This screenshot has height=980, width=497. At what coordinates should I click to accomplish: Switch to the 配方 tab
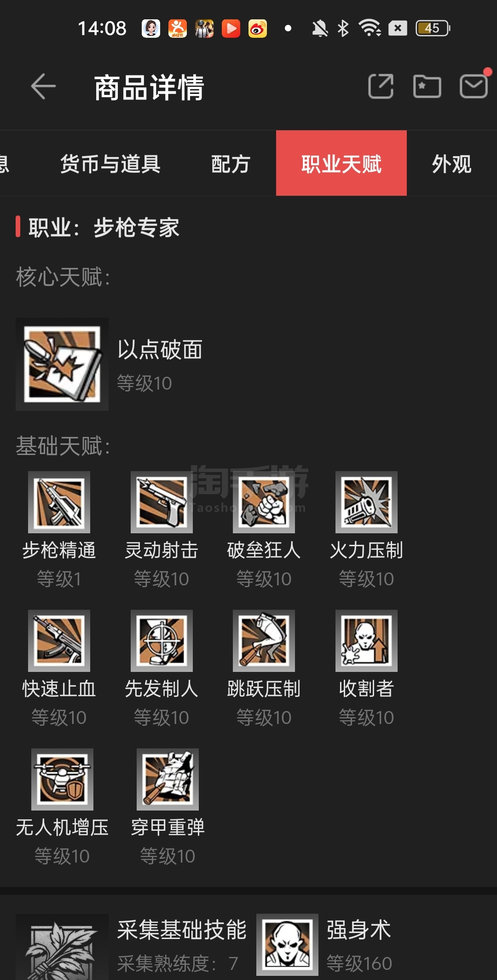[x=231, y=163]
